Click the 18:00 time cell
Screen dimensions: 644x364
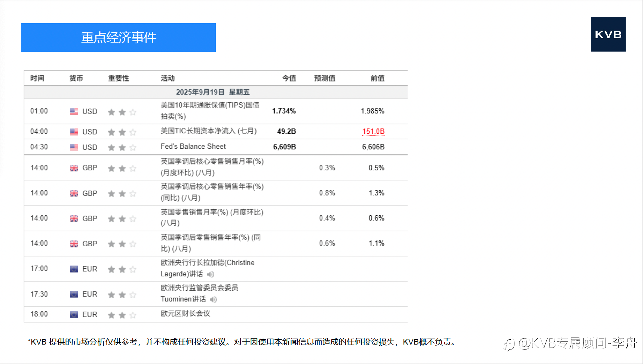click(39, 314)
